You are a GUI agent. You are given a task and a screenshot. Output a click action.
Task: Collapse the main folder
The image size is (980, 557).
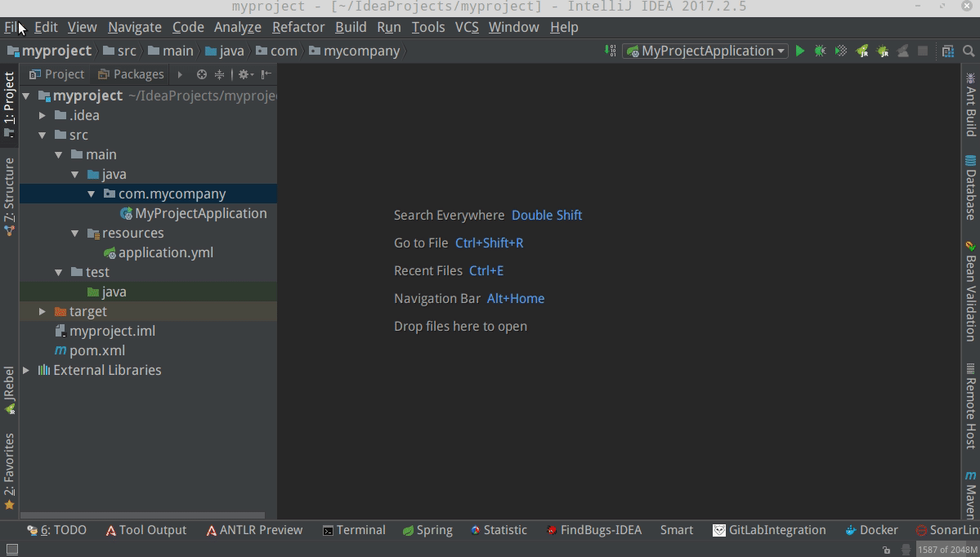[x=59, y=155]
